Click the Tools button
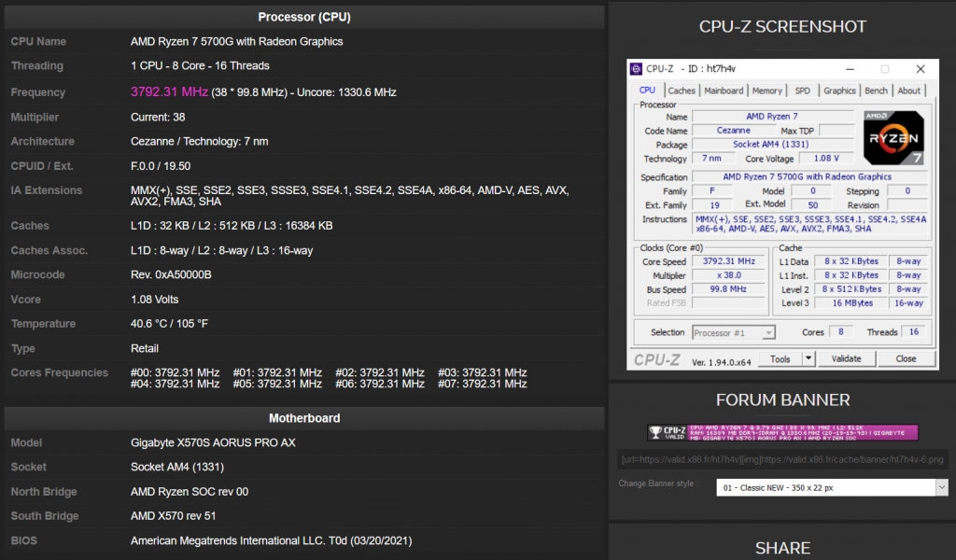 (x=780, y=358)
